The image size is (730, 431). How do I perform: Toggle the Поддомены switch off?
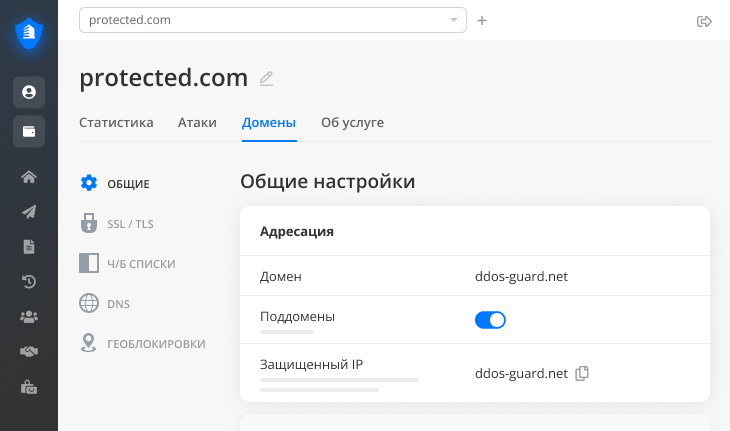coord(490,320)
